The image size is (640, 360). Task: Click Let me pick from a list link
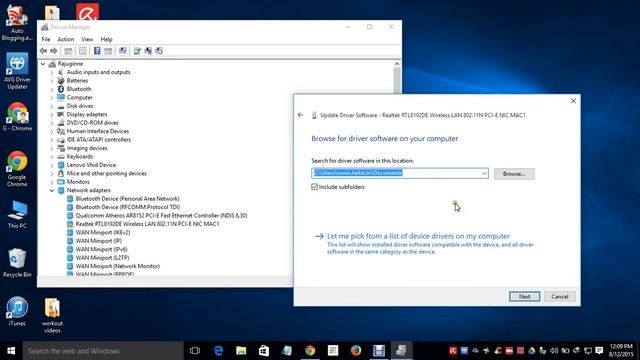tap(418, 236)
